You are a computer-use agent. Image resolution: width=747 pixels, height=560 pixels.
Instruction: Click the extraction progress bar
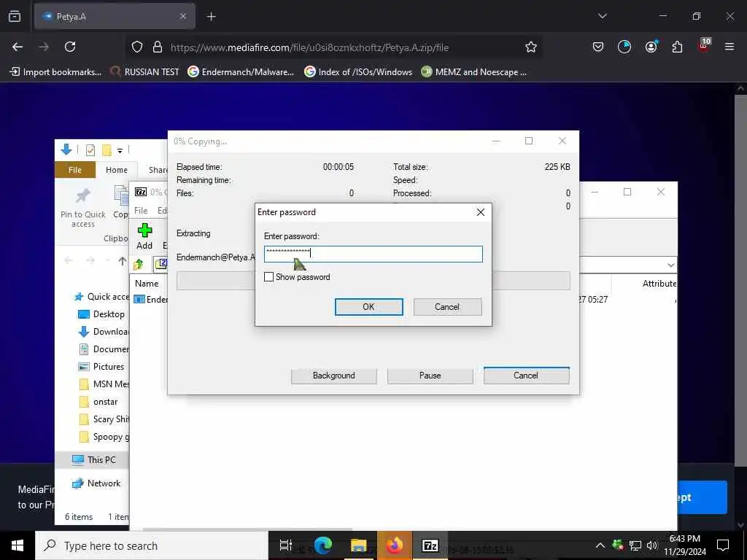click(x=373, y=281)
